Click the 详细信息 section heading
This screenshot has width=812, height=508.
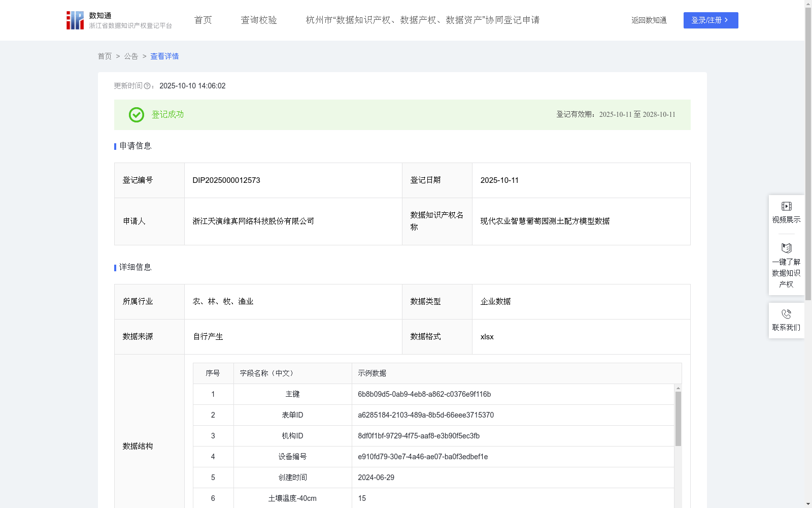click(136, 268)
